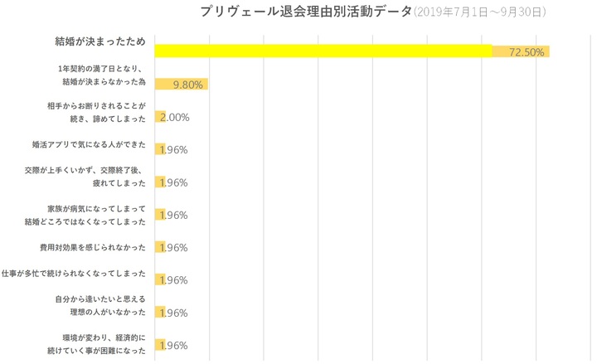Select the 相手からお断りされることが続き label

click(97, 114)
